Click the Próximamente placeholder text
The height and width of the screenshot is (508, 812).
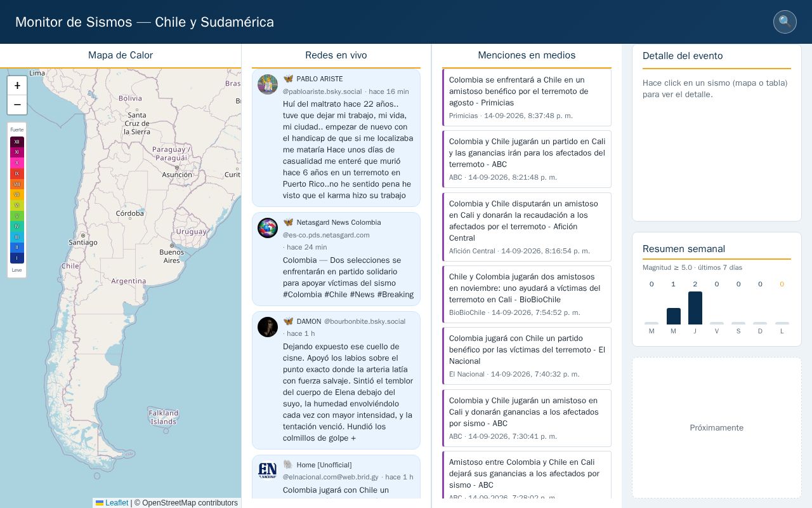pos(717,428)
